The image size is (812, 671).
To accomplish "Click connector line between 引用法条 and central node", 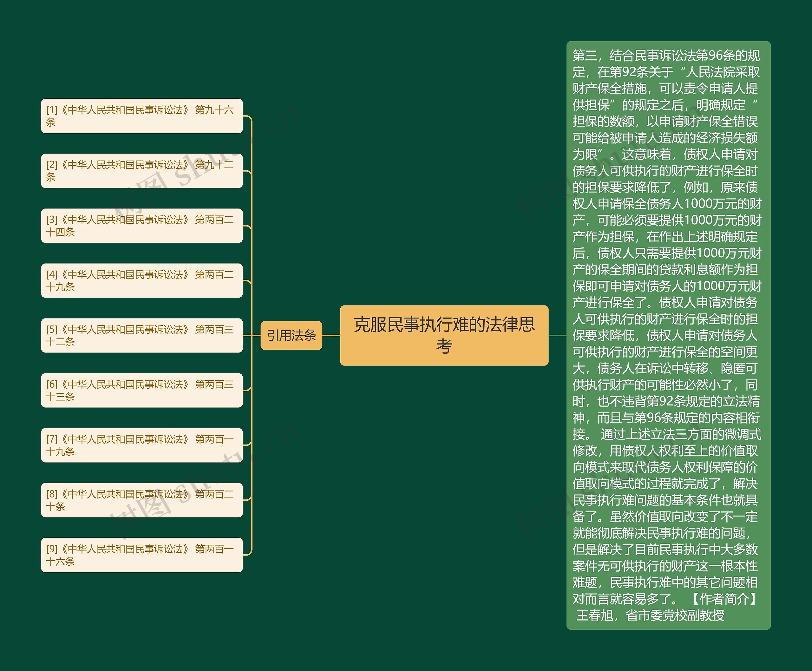I will tap(331, 336).
